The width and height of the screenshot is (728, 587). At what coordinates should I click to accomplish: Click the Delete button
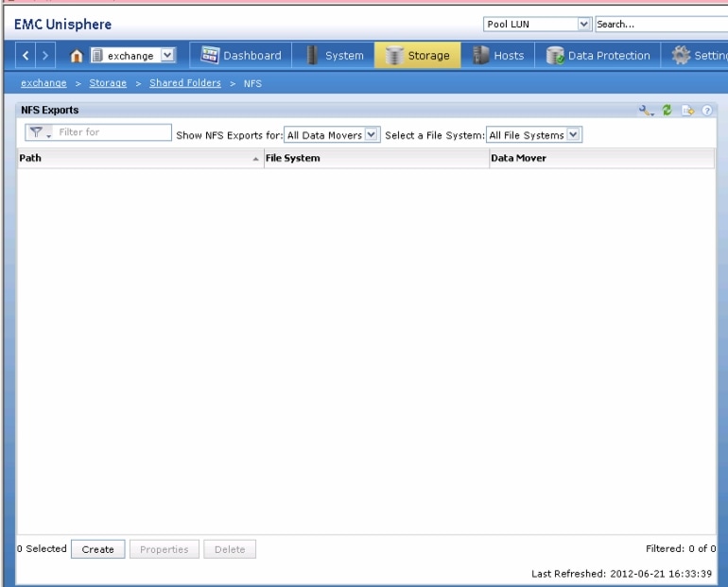click(230, 549)
